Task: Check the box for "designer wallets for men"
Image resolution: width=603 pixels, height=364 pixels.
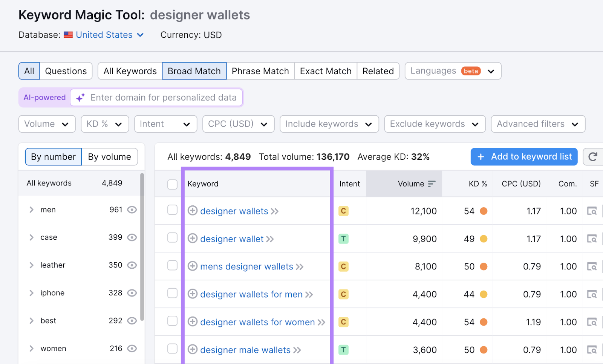Action: pyautogui.click(x=172, y=294)
